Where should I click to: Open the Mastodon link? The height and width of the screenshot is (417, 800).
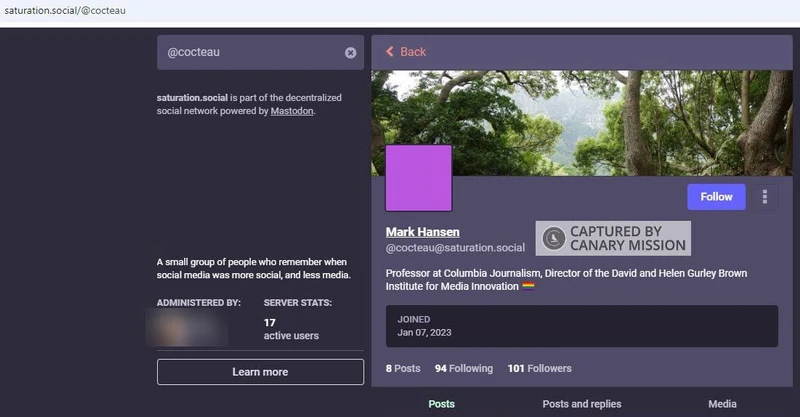point(292,111)
